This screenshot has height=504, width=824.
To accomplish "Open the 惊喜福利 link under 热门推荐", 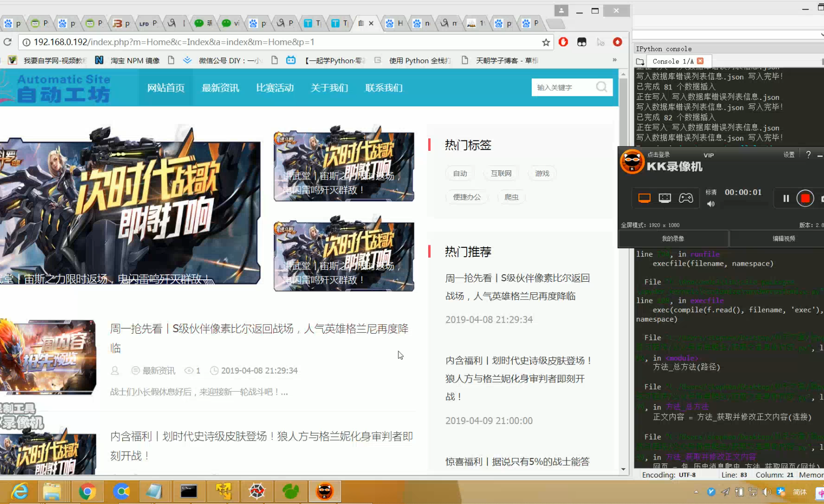I will [x=518, y=462].
